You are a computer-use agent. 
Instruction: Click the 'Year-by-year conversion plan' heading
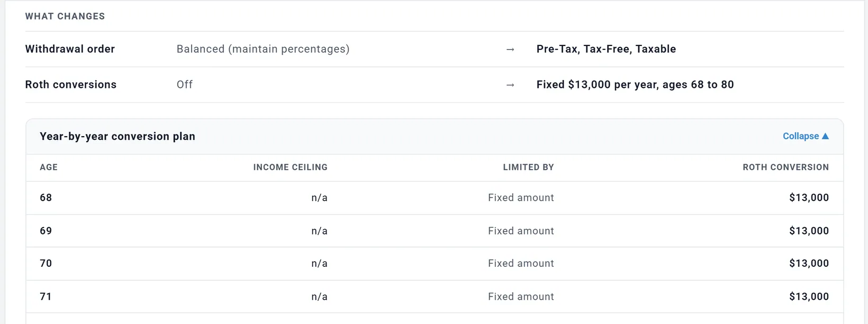(117, 136)
